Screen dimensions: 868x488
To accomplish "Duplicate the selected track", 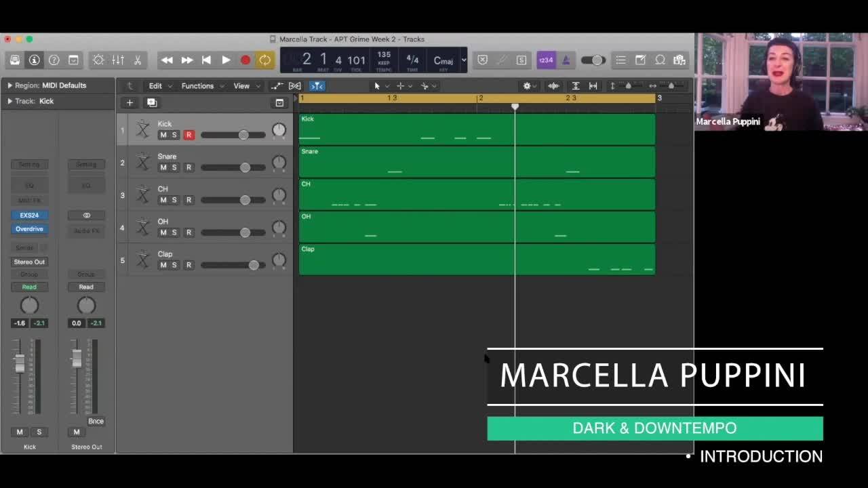I will [x=152, y=103].
